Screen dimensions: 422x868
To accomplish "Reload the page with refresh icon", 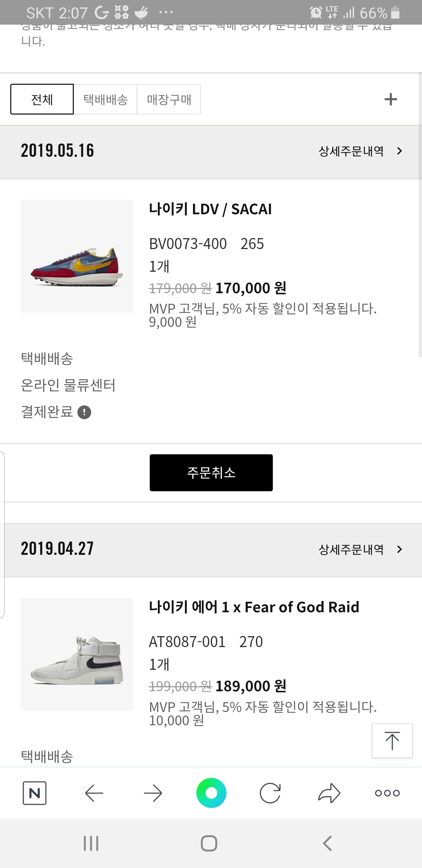I will tap(270, 793).
